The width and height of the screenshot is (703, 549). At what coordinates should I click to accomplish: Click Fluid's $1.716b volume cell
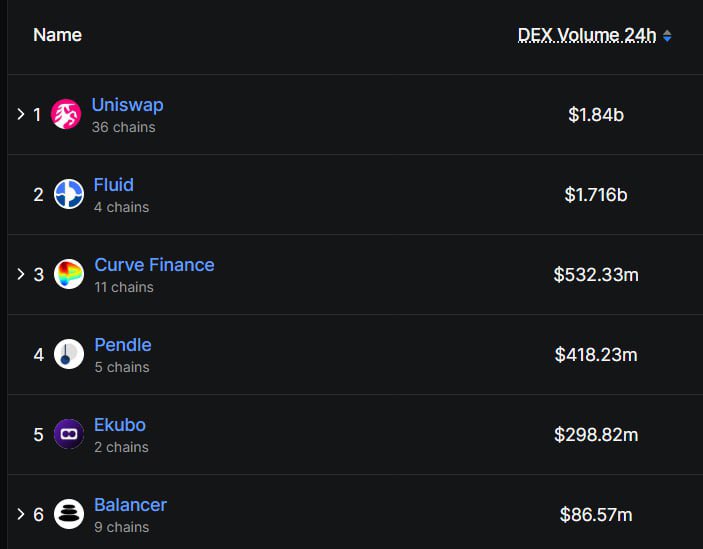596,195
